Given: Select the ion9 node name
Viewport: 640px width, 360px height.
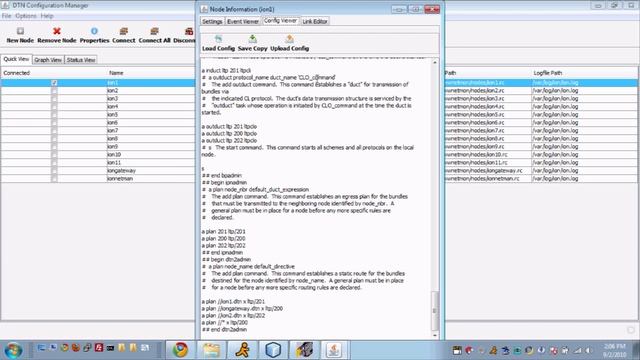Looking at the screenshot, I should [x=113, y=147].
